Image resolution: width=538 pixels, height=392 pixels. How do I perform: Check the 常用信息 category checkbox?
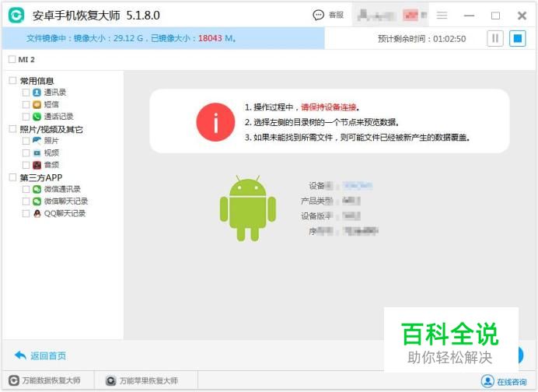tap(12, 80)
